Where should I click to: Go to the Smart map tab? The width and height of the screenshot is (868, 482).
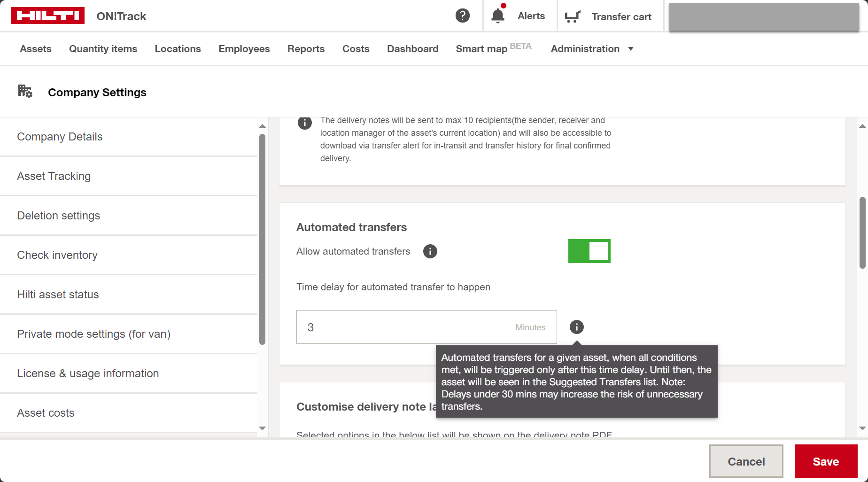[481, 49]
